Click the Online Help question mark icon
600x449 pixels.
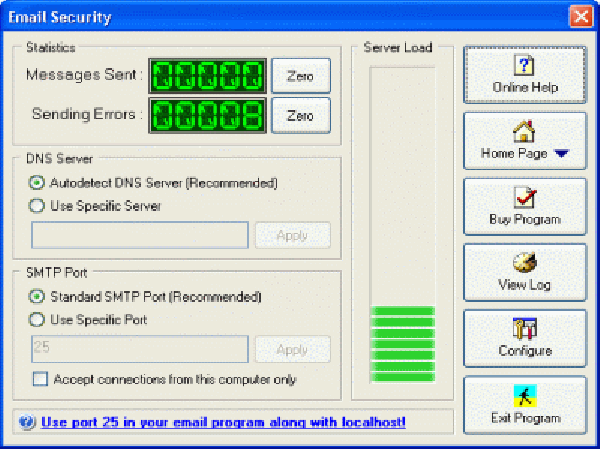[x=524, y=65]
